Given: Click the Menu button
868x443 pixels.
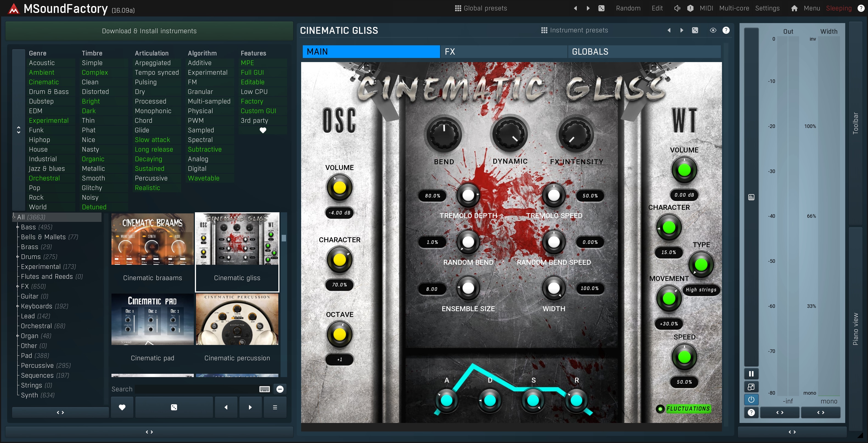Looking at the screenshot, I should pos(812,8).
